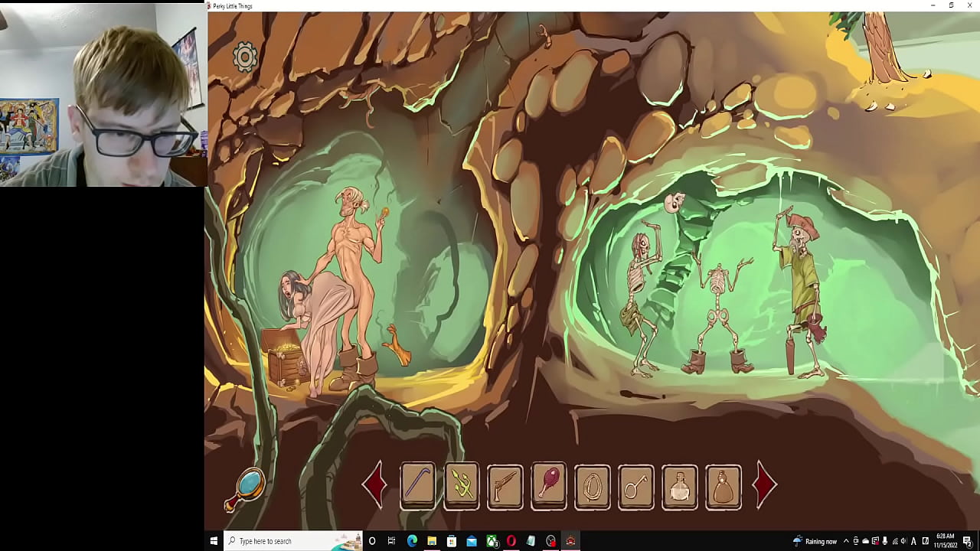Select the crowbar inventory item

point(418,486)
